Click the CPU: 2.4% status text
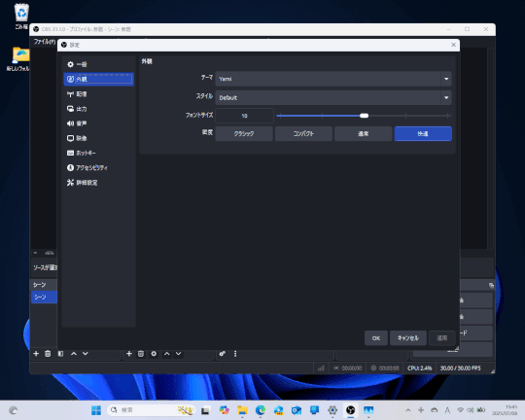The height and width of the screenshot is (420, 525). pyautogui.click(x=420, y=368)
